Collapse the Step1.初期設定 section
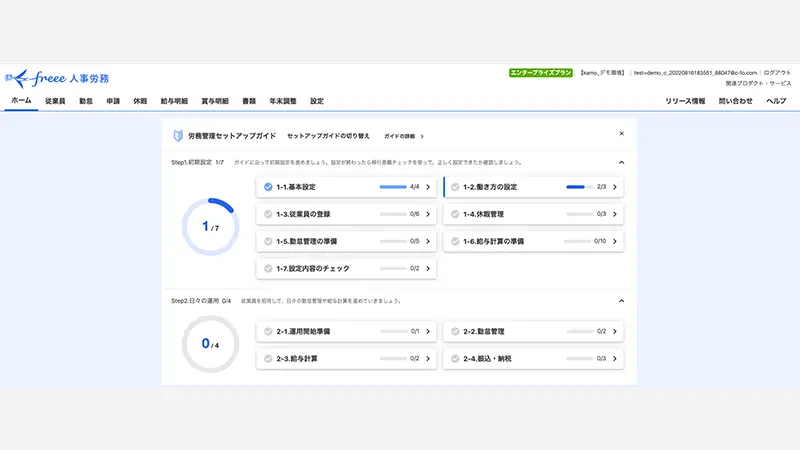The image size is (800, 450). pyautogui.click(x=621, y=162)
